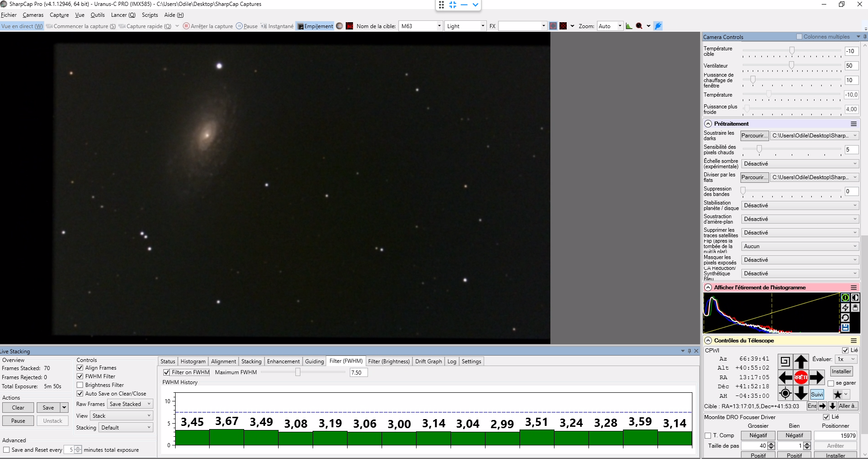Open Contrôles du Télescope hamburger menu
This screenshot has height=459, width=868.
tap(853, 341)
